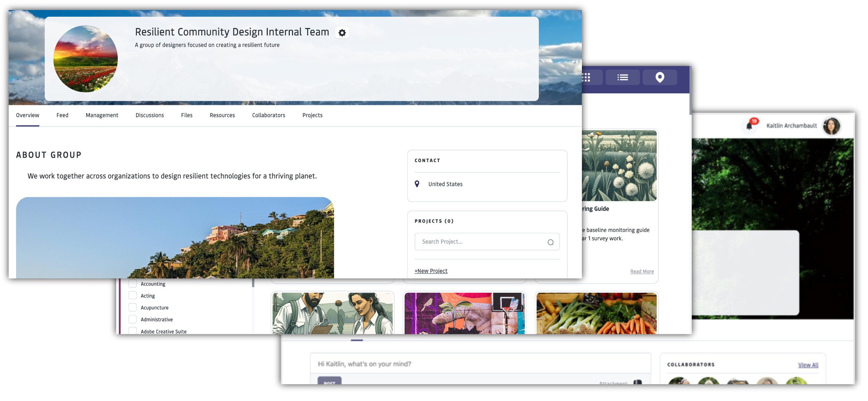This screenshot has width=868, height=401.
Task: Click the attachment icon in post composer
Action: [637, 382]
